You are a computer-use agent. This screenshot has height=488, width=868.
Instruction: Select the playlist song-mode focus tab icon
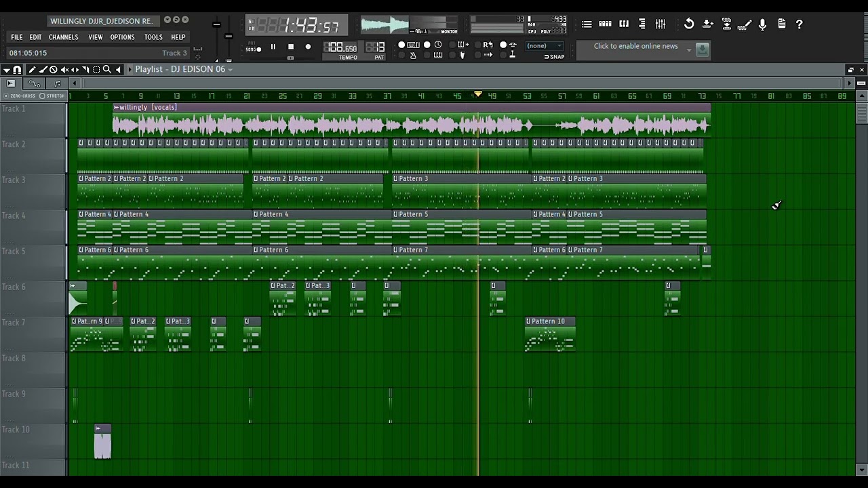11,83
